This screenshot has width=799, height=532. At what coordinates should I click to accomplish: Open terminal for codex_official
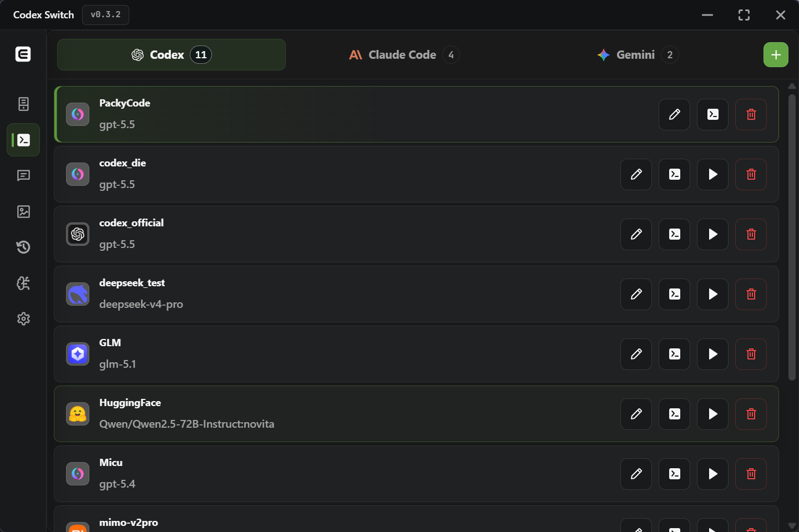pyautogui.click(x=674, y=234)
